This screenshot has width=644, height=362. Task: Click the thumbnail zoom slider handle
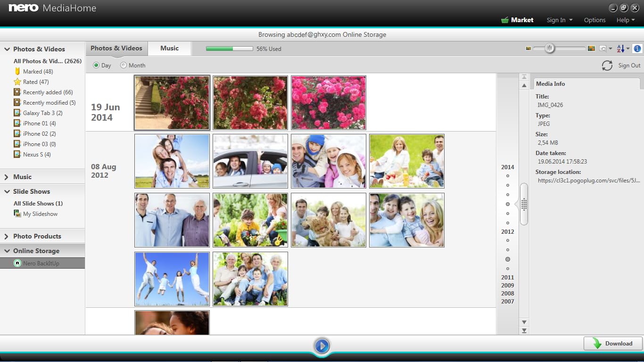point(549,49)
